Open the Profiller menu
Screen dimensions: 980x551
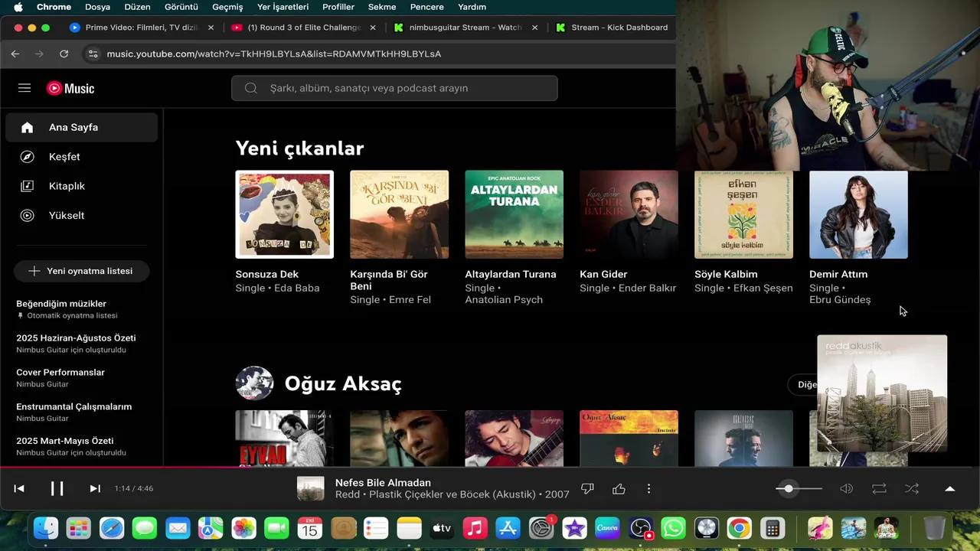(338, 7)
